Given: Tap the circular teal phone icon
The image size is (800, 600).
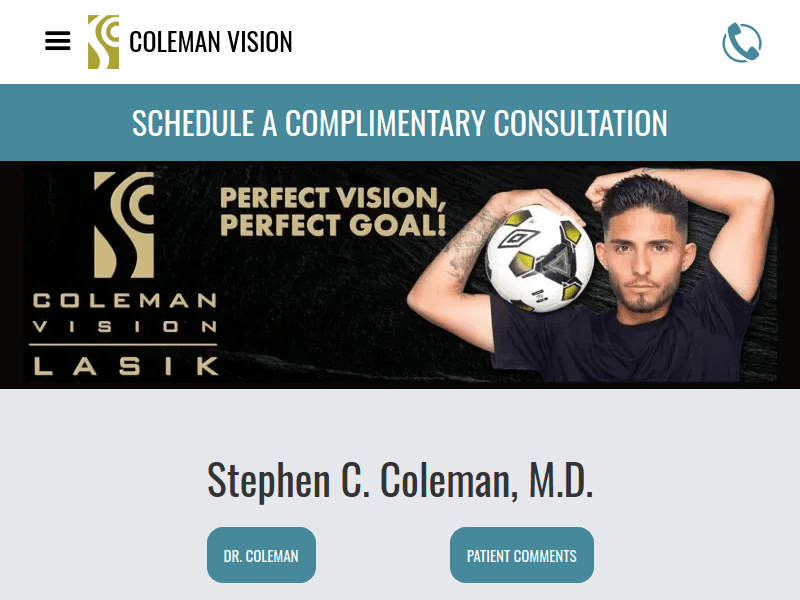Looking at the screenshot, I should coord(741,41).
